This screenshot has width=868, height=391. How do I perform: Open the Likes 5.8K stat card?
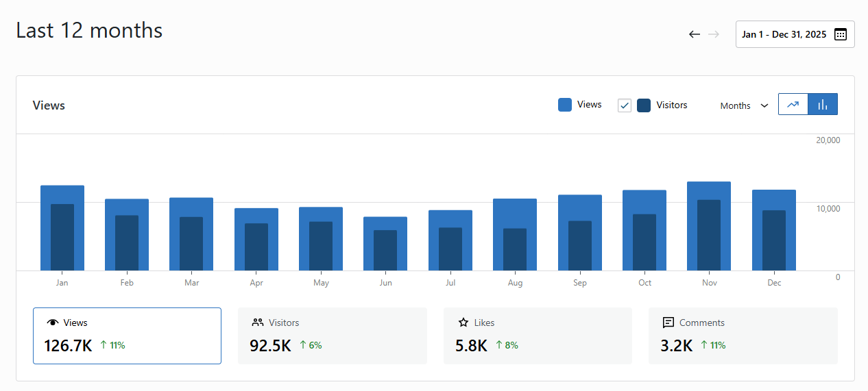point(538,336)
